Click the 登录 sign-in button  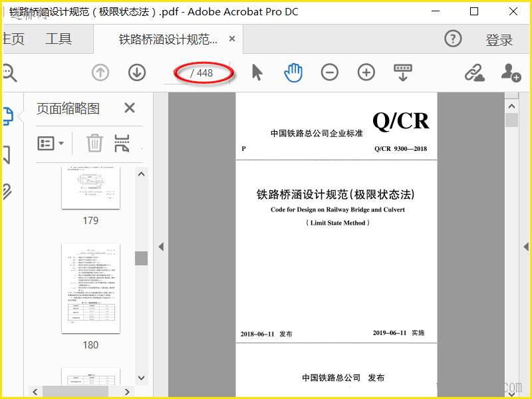coord(499,40)
